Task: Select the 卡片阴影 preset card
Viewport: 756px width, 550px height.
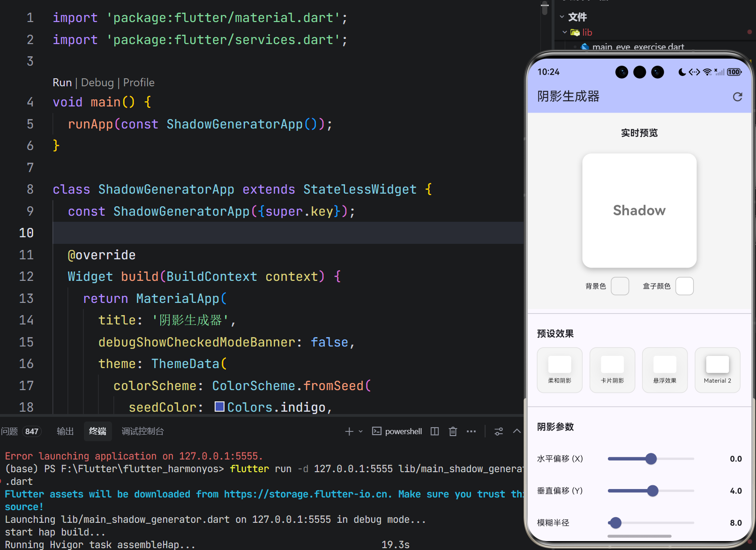Action: tap(612, 370)
